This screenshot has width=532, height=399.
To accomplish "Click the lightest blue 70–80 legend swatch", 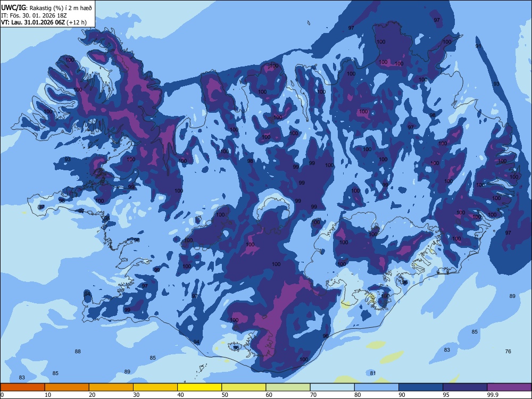I will (332, 387).
